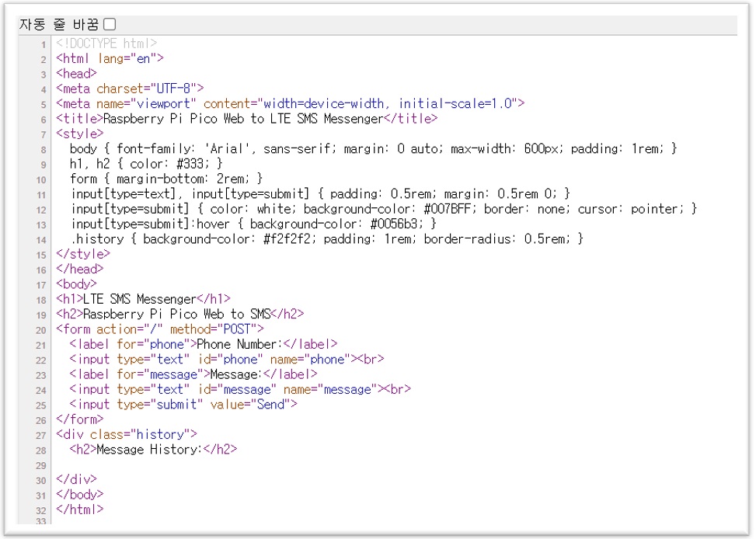Click the submit input value Send
Image resolution: width=756 pixels, height=539 pixels.
[277, 404]
